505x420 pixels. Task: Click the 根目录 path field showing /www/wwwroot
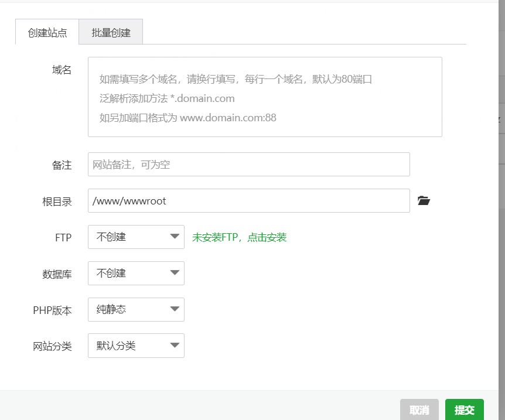[248, 201]
